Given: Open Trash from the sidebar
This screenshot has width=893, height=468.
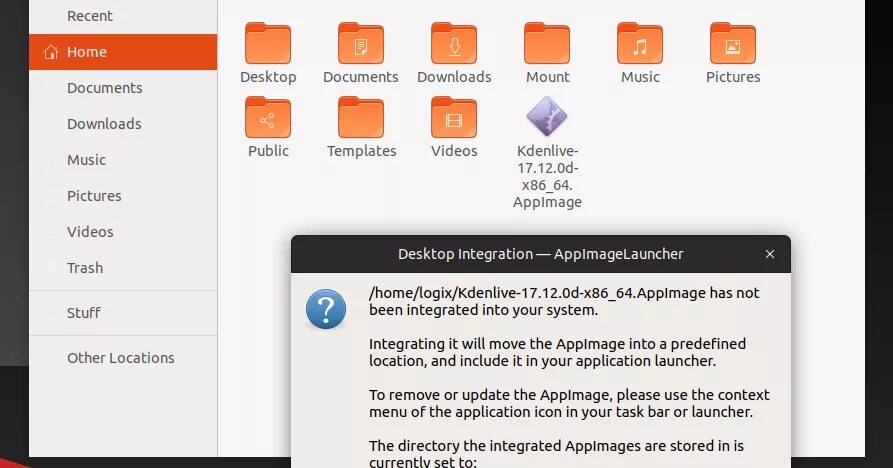Looking at the screenshot, I should point(123,267).
